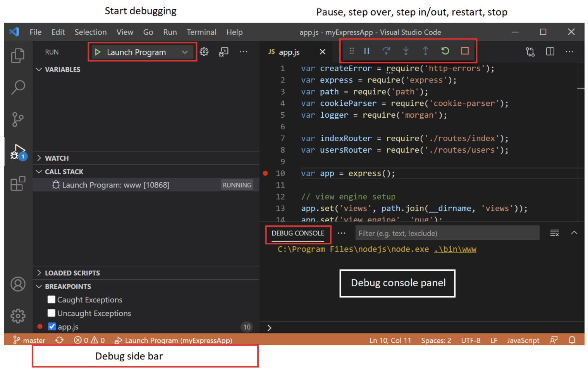Open debug console panel more views ellipsis

coord(341,233)
